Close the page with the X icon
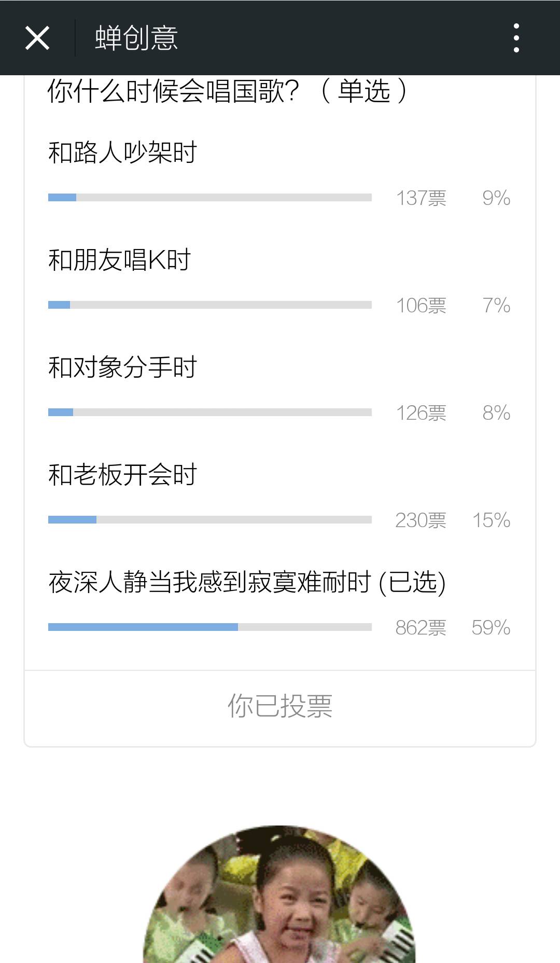 [x=37, y=38]
